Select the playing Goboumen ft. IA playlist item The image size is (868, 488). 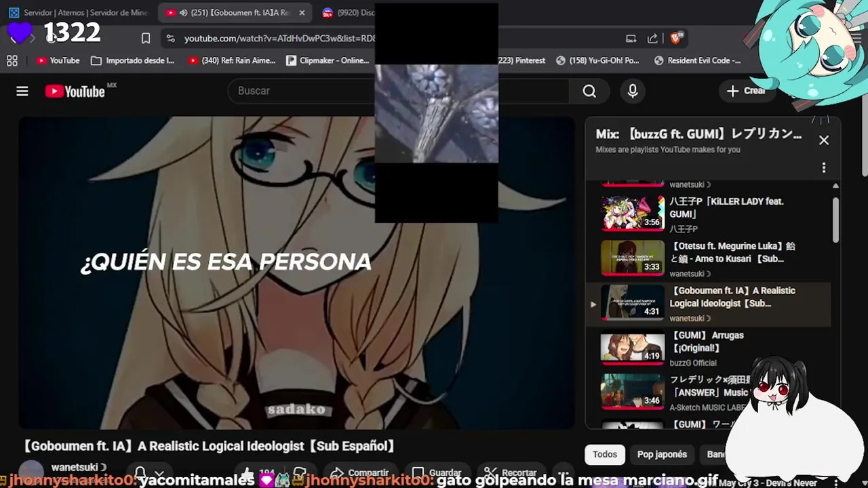pyautogui.click(x=709, y=304)
